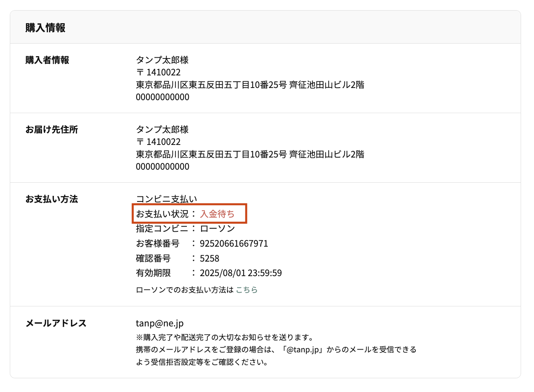Click the phone number 00000000000

coord(162,97)
